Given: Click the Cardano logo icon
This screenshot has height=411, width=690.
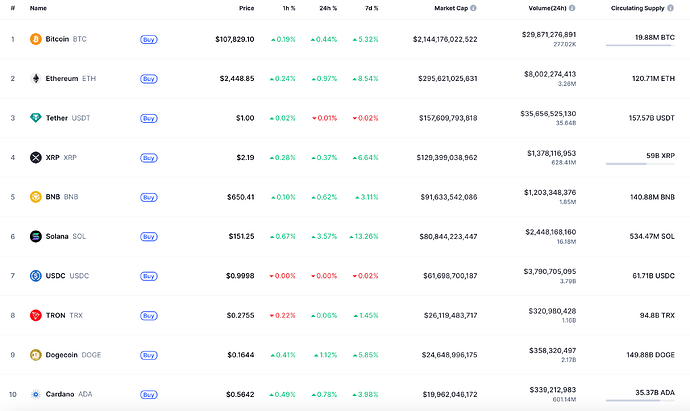Looking at the screenshot, I should point(36,394).
